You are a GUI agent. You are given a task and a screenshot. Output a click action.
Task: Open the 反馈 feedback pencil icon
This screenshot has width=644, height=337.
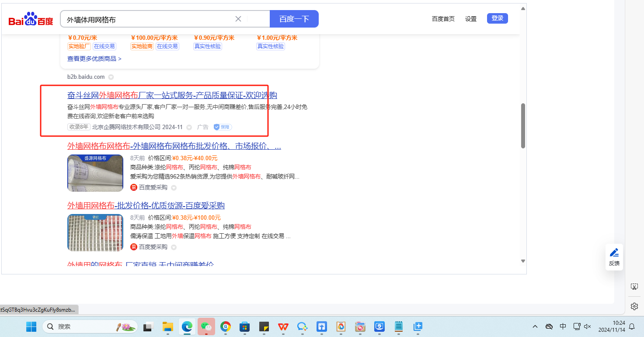pyautogui.click(x=614, y=253)
